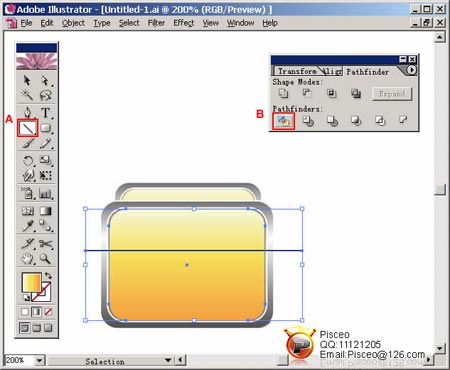The height and width of the screenshot is (370, 450).
Task: Pick the Magic Wand tool
Action: point(27,95)
